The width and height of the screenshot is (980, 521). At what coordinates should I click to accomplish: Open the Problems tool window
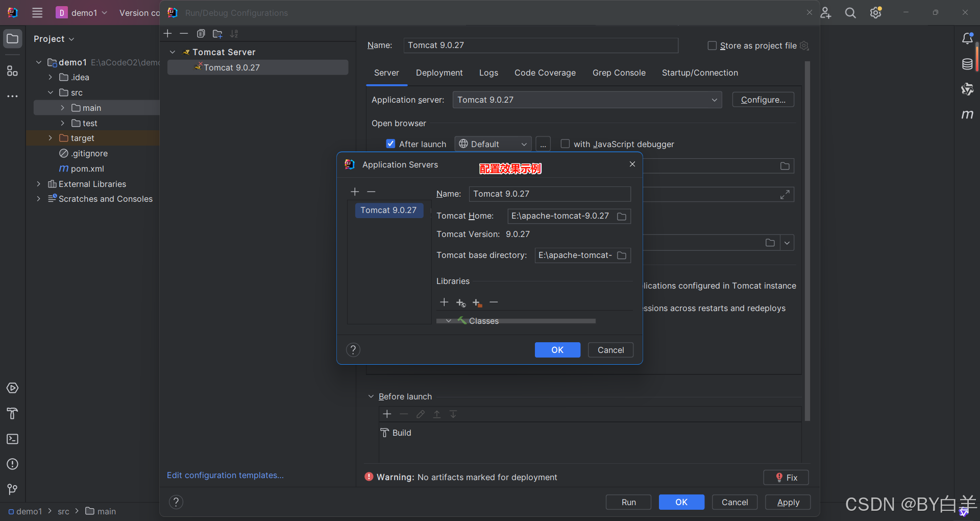(12, 464)
